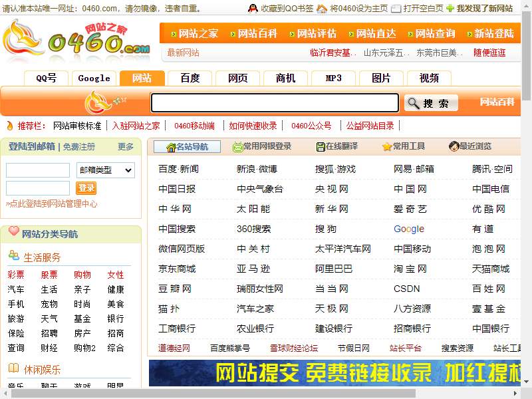The image size is (532, 399).
Task: Click the house icon beside 名站导航
Action: pos(171,147)
